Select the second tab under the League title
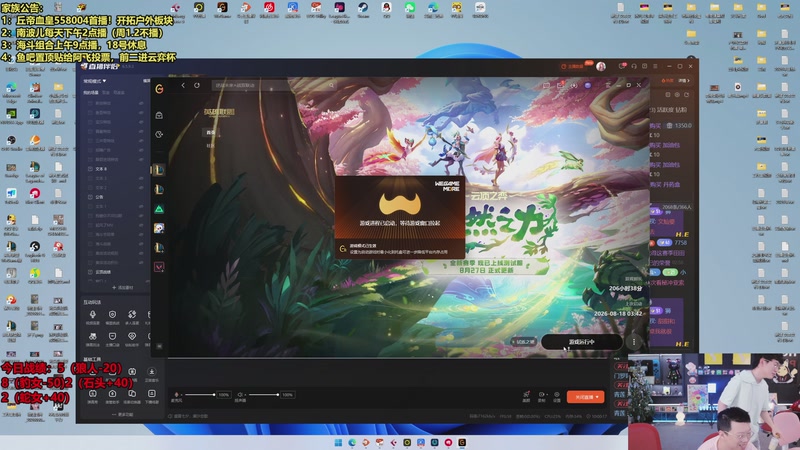800x450 pixels. click(x=210, y=146)
